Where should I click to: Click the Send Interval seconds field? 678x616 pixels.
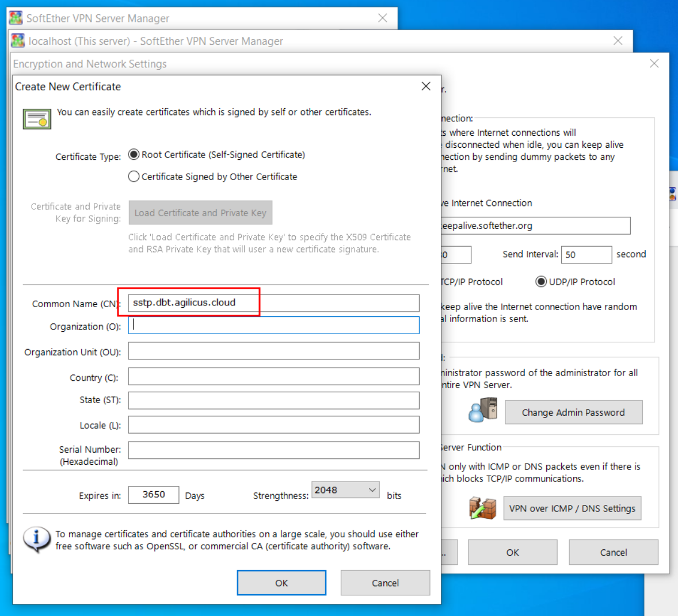pos(586,255)
